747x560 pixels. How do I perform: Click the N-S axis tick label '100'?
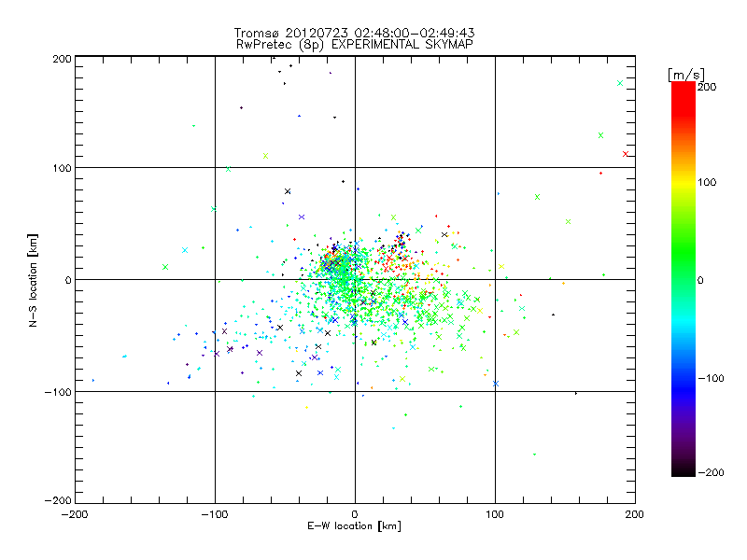coord(62,168)
